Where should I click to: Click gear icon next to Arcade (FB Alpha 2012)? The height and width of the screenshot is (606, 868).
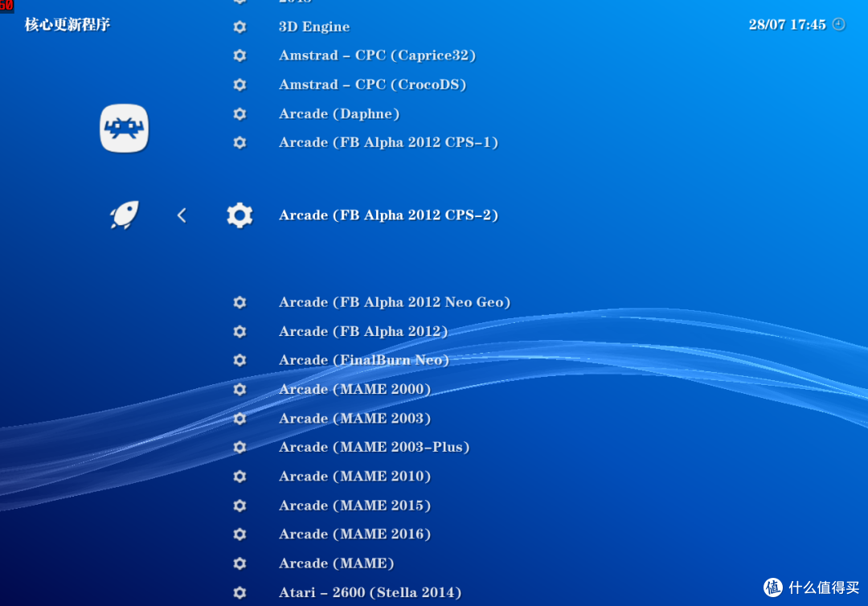240,331
